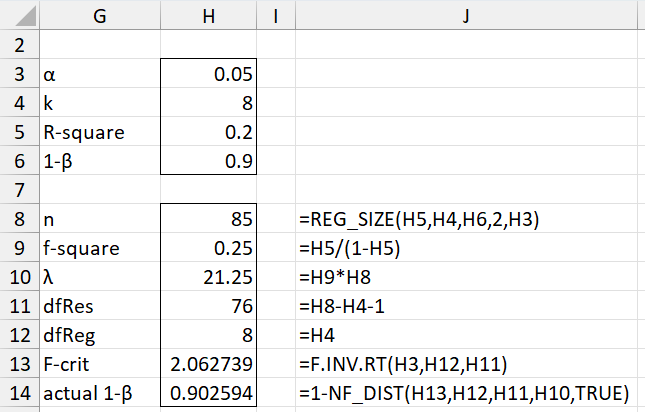
Task: Select column H header
Action: [208, 17]
